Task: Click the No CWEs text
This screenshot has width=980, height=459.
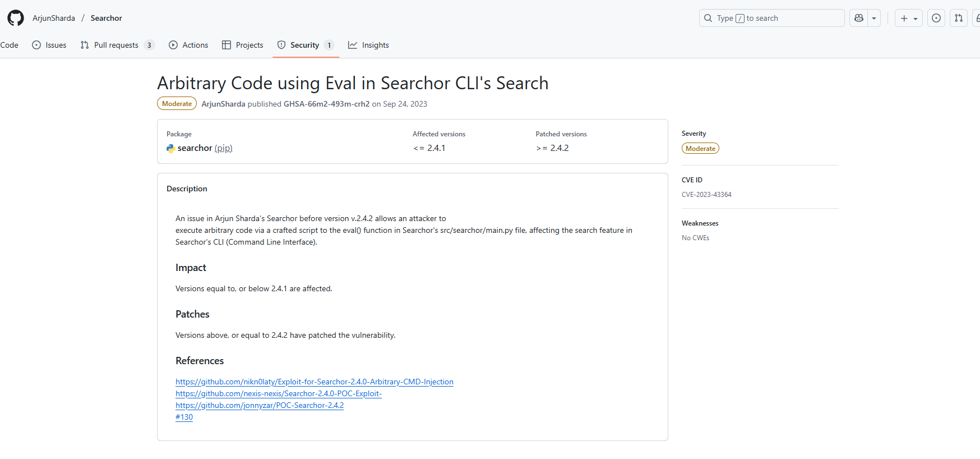Action: click(x=695, y=238)
